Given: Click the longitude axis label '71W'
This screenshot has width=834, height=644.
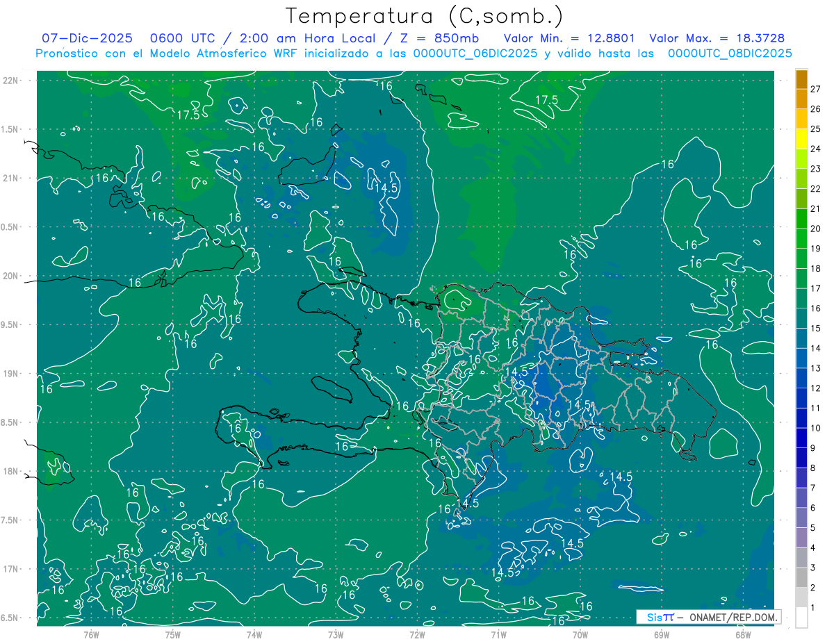Looking at the screenshot, I should 498,635.
